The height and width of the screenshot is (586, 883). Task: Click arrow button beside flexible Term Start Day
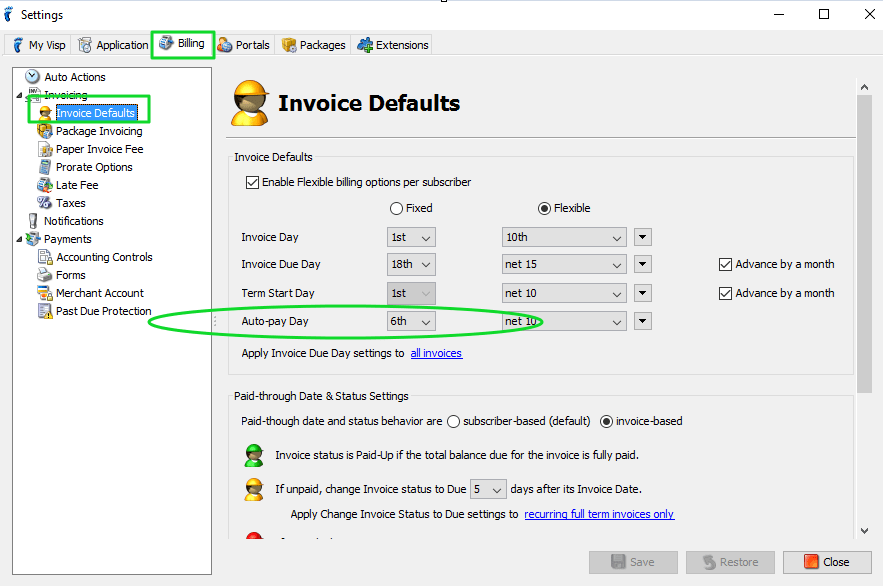[x=643, y=293]
